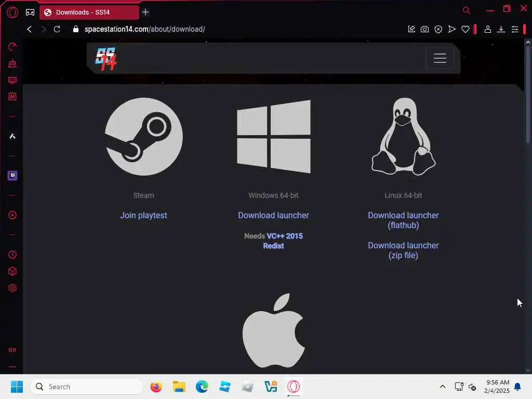This screenshot has width=532, height=399.
Task: Open the M chip icon in sidebar
Action: coord(12,96)
